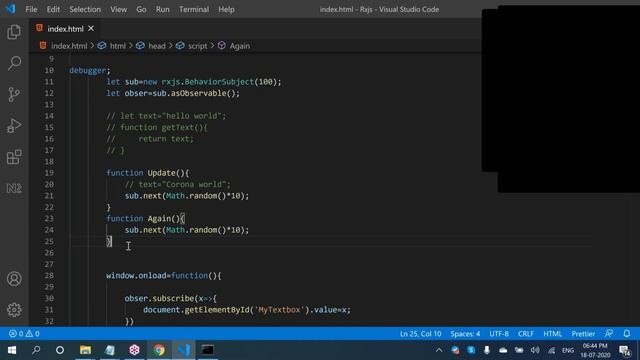The height and width of the screenshot is (360, 640).
Task: Open the taskbar clock and date
Action: (x=595, y=350)
